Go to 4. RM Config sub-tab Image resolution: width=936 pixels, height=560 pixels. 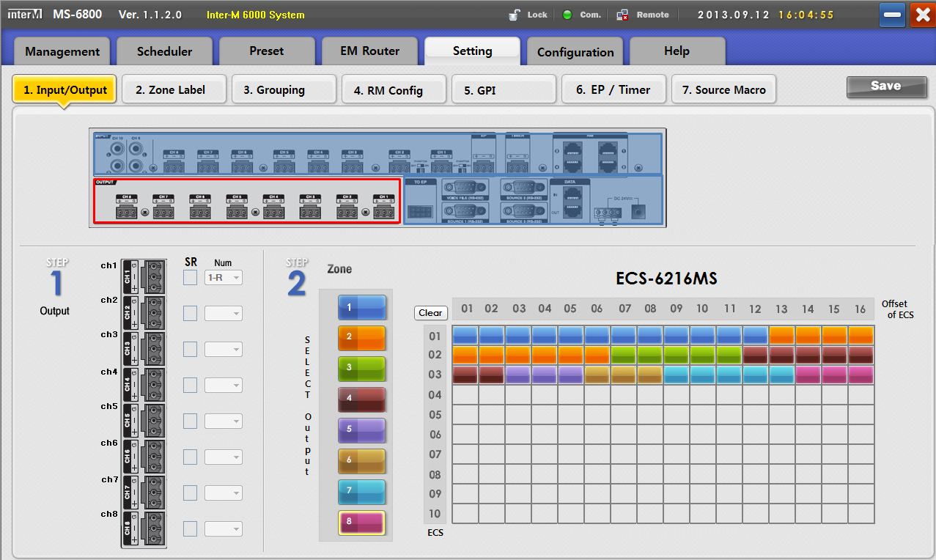coord(394,89)
